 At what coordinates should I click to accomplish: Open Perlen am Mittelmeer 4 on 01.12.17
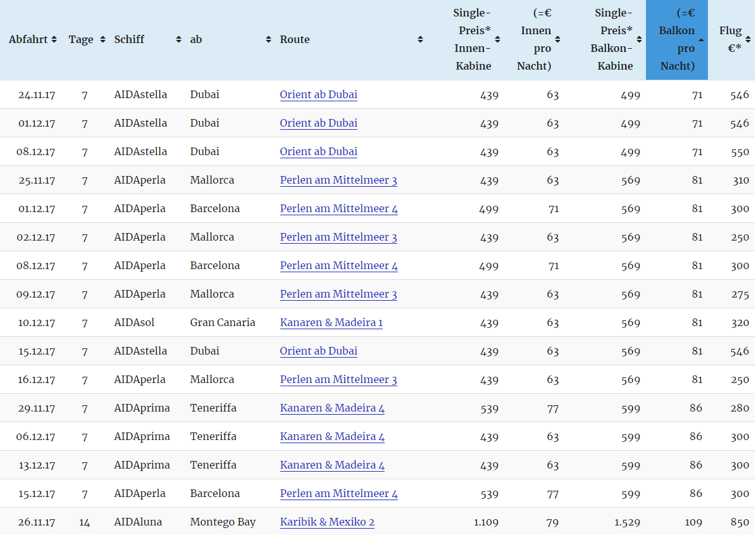click(339, 208)
